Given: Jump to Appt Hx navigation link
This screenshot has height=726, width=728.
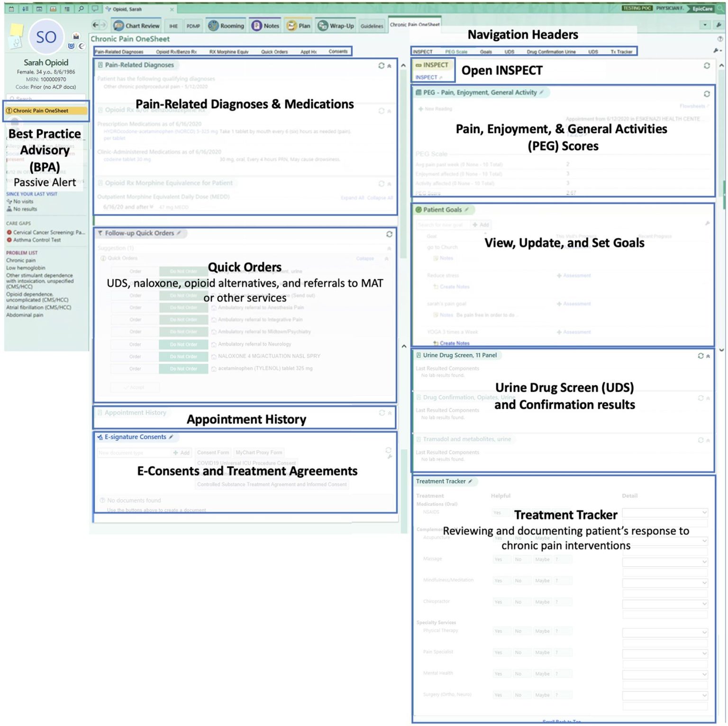Looking at the screenshot, I should [309, 52].
